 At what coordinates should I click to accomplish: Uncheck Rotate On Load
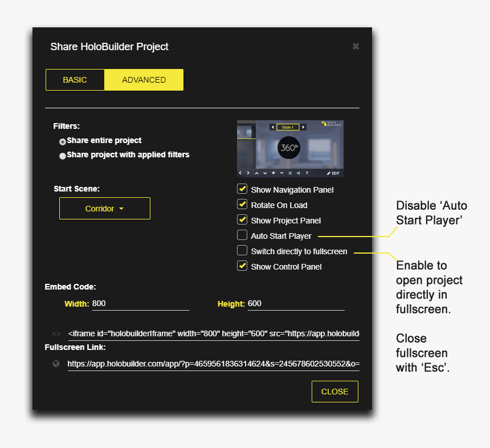coord(242,204)
